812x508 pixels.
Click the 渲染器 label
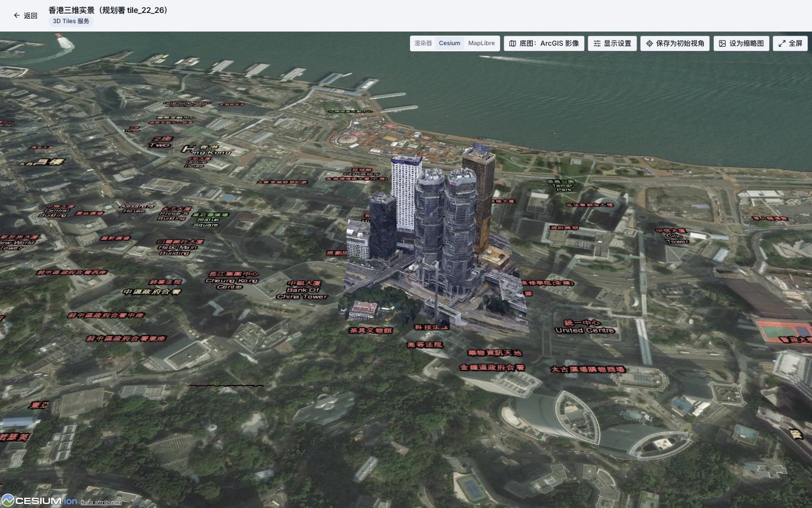point(423,43)
